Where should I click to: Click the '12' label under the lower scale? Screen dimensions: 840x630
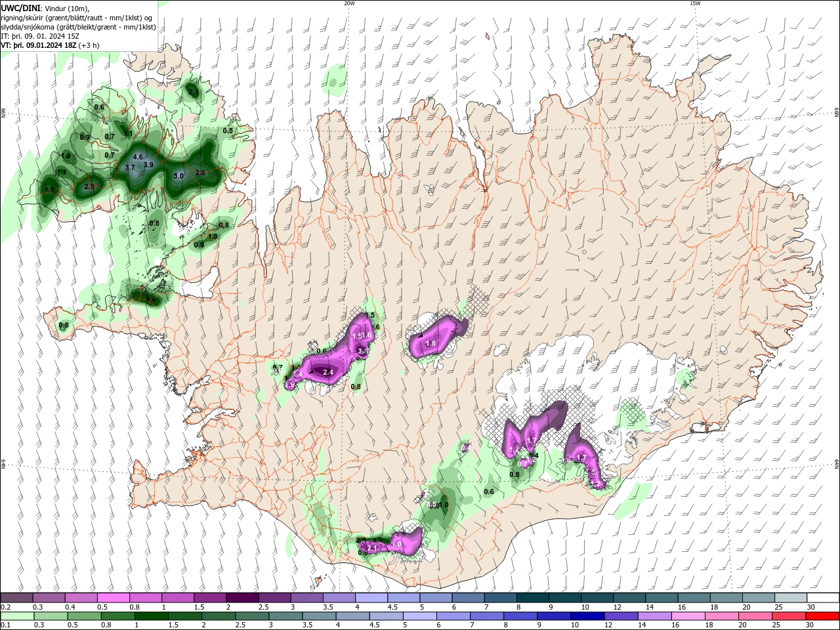608,625
